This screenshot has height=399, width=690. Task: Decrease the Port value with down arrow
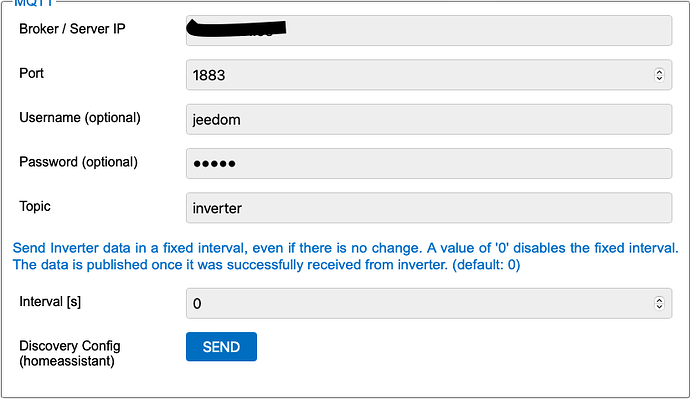click(659, 78)
